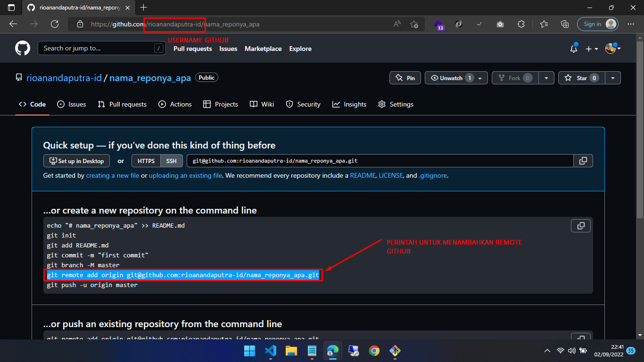The height and width of the screenshot is (362, 644).
Task: Open the Favorites list icon
Action: pos(544,24)
